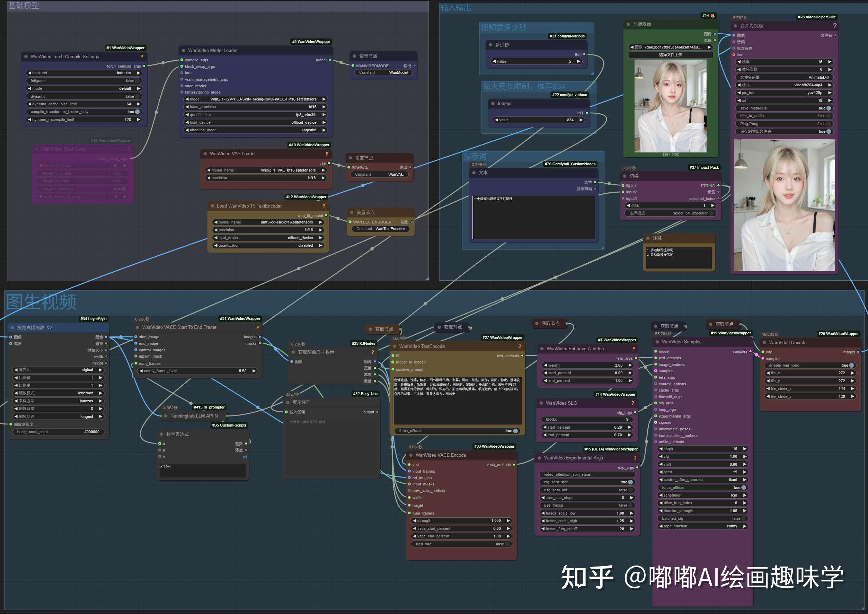Open the backend dropdown showing inductor
The image size is (868, 614).
tap(84, 72)
